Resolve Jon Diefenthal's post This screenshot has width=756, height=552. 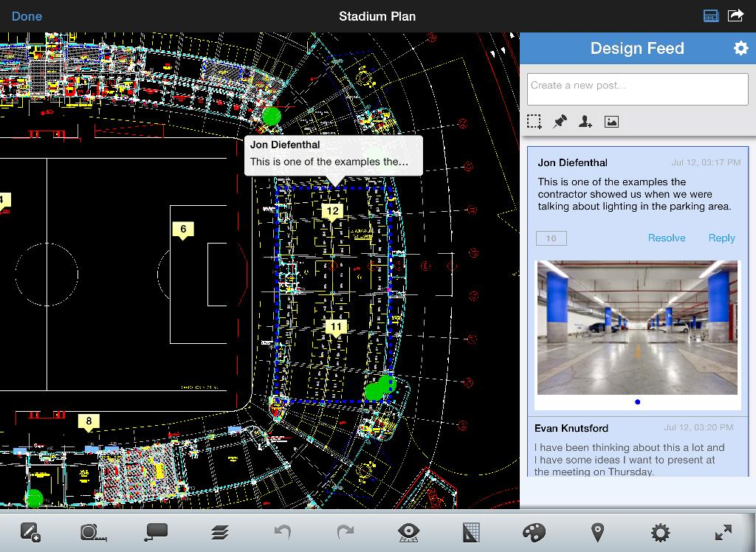click(x=666, y=238)
